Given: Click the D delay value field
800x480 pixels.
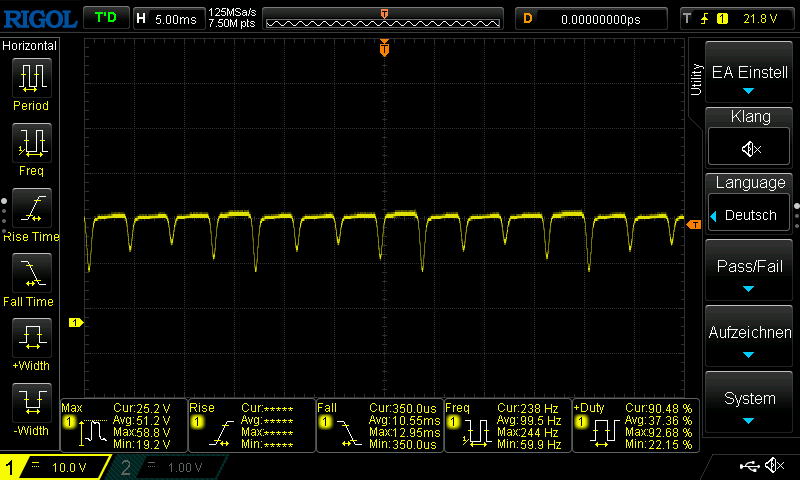Looking at the screenshot, I should (x=591, y=19).
